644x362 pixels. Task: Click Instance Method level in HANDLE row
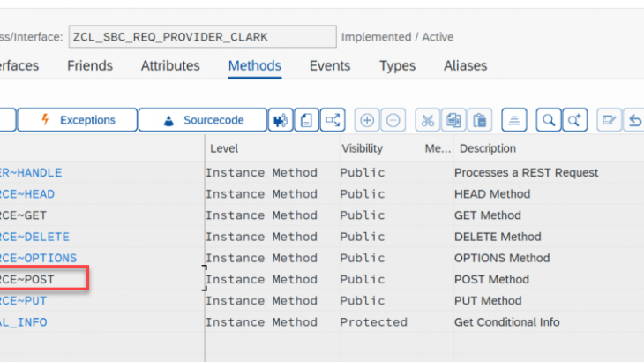(262, 172)
